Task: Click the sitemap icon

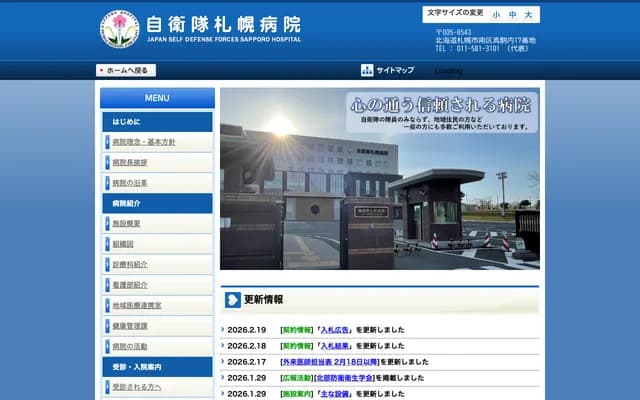Action: 367,70
